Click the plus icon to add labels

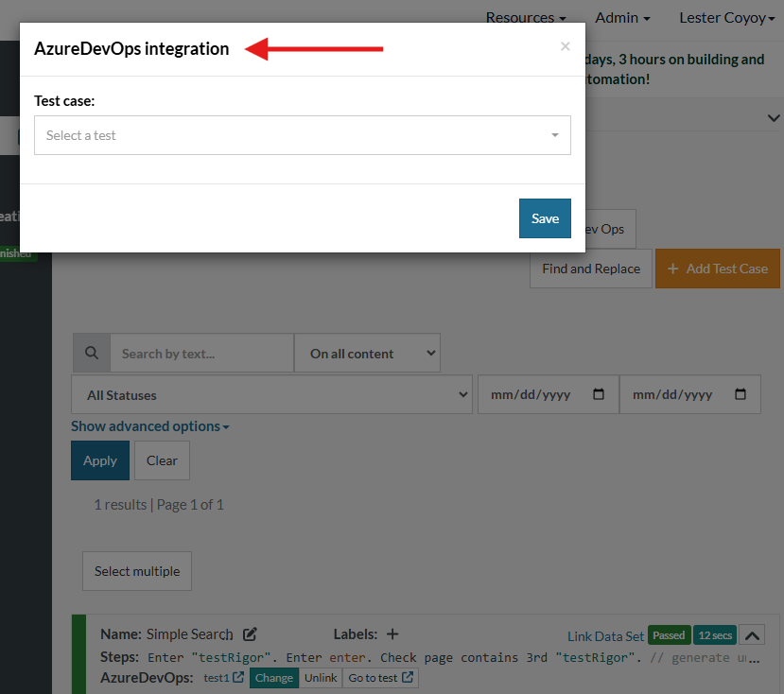pyautogui.click(x=392, y=634)
